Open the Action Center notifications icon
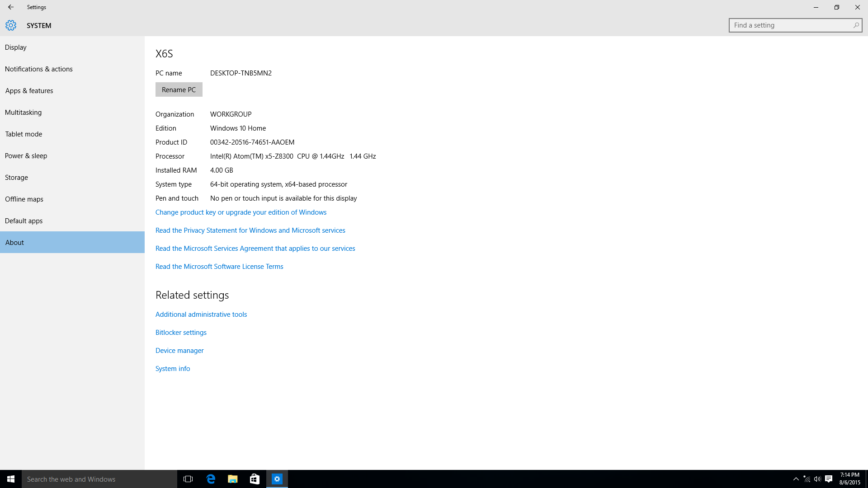The height and width of the screenshot is (488, 868). [829, 479]
